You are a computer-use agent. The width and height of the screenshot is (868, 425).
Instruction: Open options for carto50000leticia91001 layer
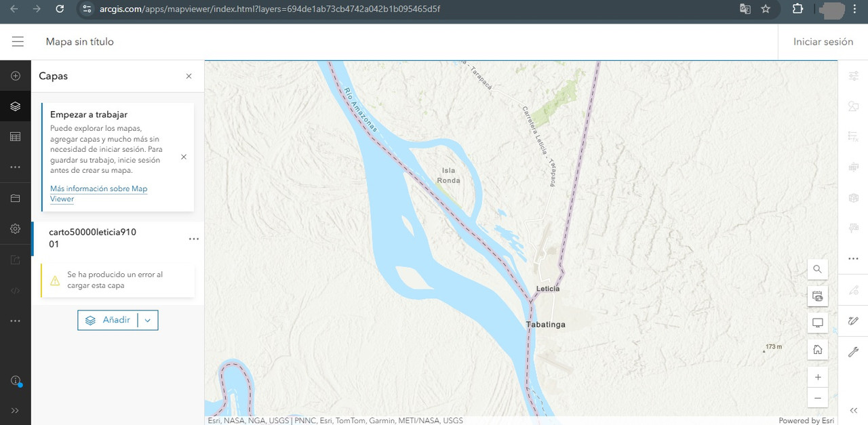point(194,239)
